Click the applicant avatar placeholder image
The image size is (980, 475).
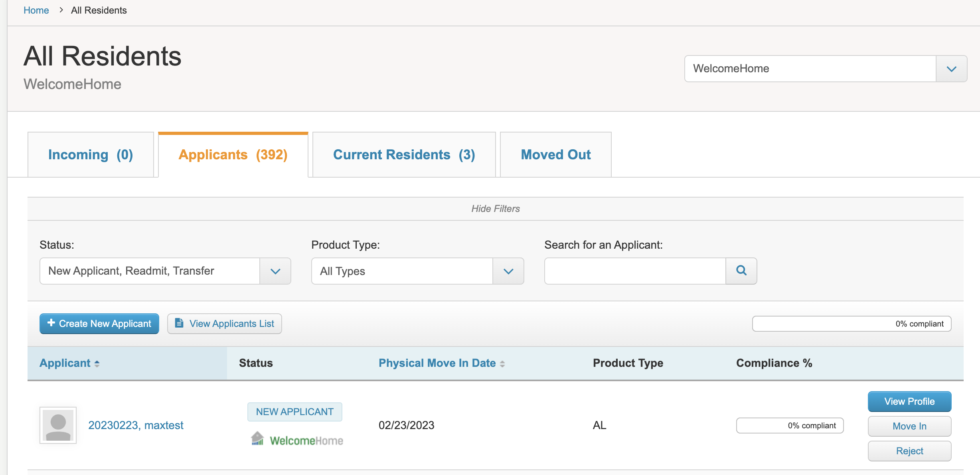click(58, 425)
